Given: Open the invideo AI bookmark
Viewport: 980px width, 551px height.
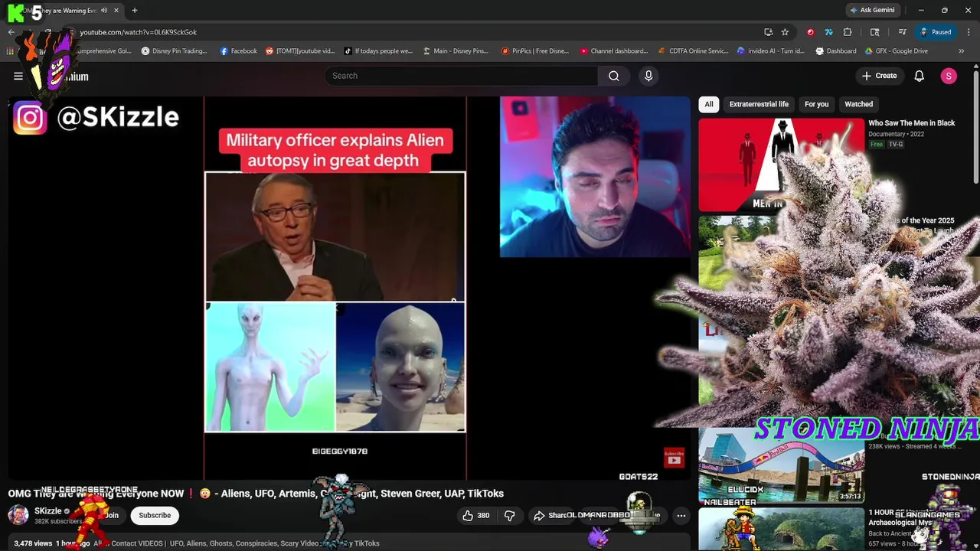Looking at the screenshot, I should click(x=771, y=51).
